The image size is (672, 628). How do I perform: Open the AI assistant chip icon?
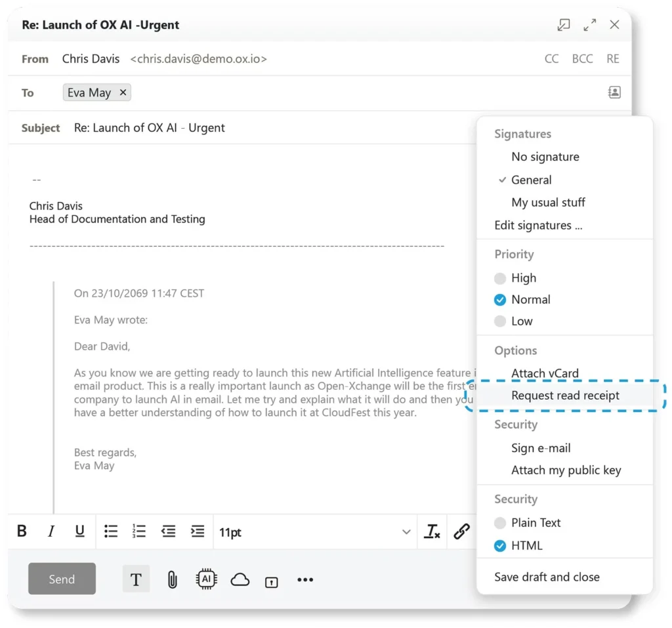tap(207, 579)
